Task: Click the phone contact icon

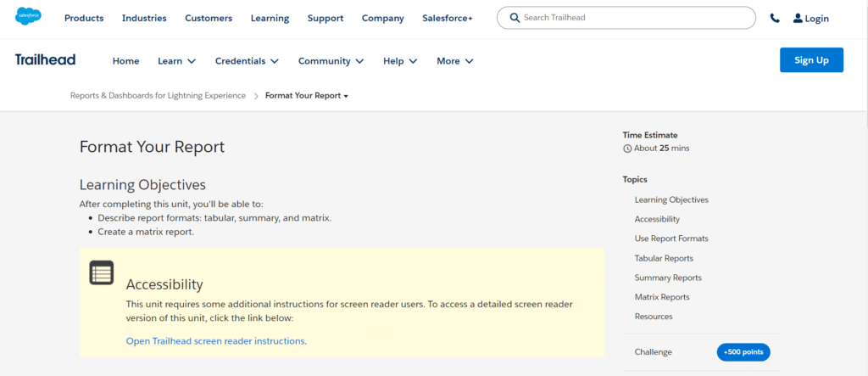Action: (775, 19)
